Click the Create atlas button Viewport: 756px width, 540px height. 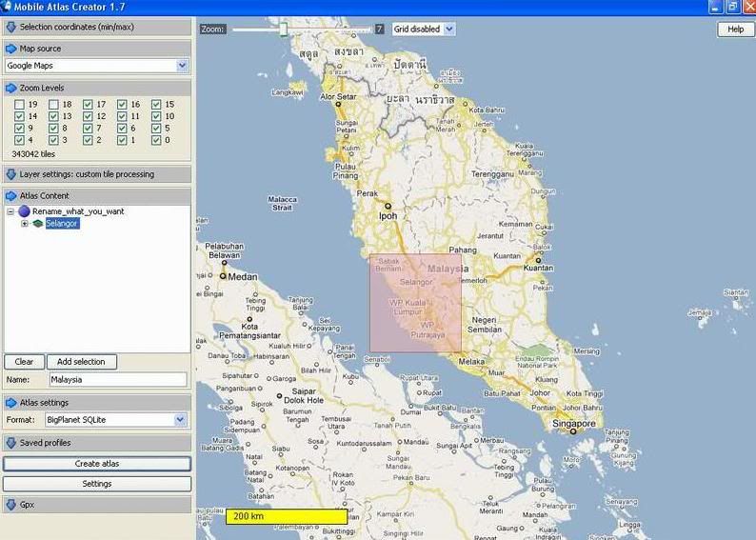tap(97, 464)
